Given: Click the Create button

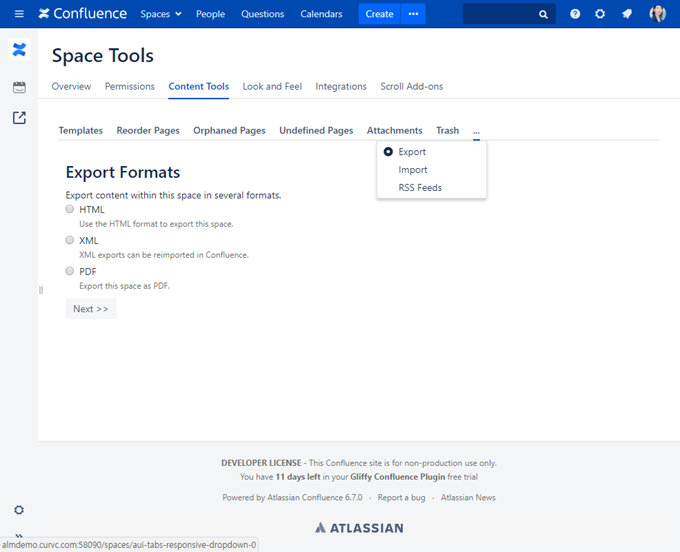Looking at the screenshot, I should click(x=379, y=14).
